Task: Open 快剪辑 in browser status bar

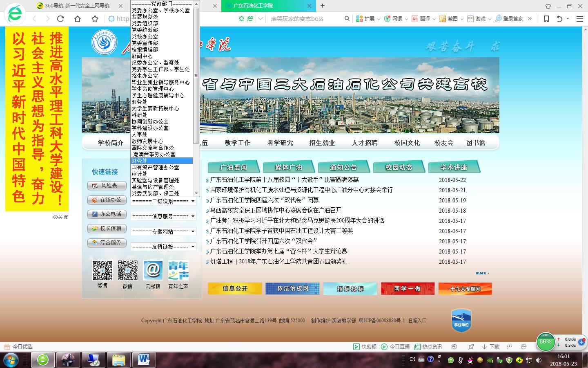Action: coord(365,347)
